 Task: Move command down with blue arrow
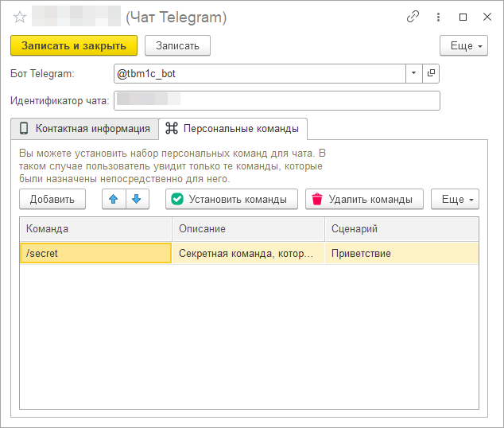pos(138,199)
